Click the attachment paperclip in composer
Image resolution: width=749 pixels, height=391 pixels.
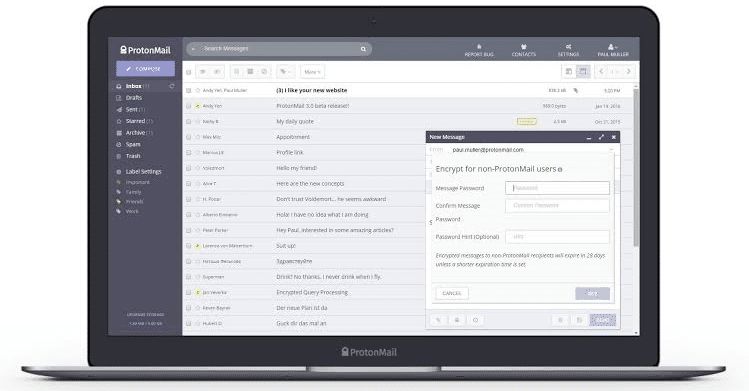(x=438, y=320)
